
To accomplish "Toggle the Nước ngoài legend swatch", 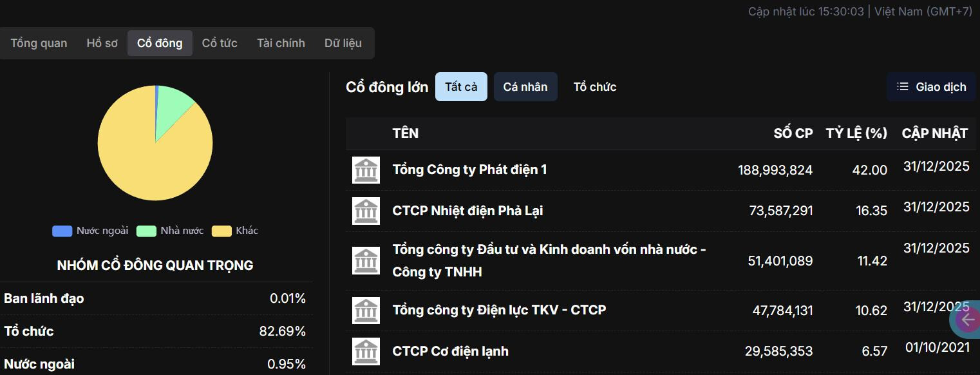I will tap(62, 231).
